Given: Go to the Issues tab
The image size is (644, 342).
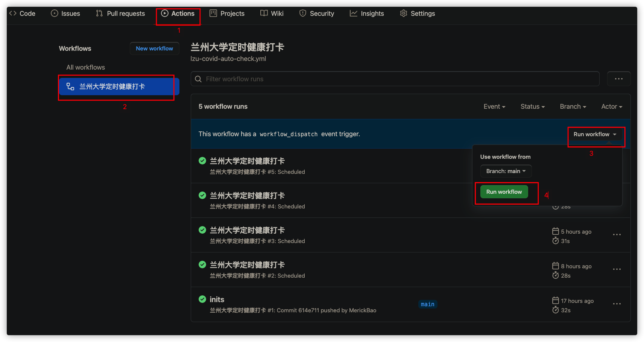Looking at the screenshot, I should click(65, 14).
